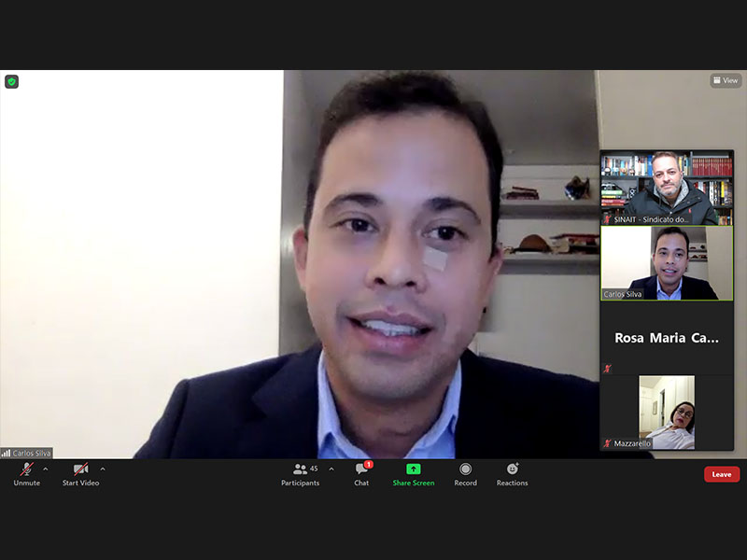Open the arrow menu next to Participants
The height and width of the screenshot is (560, 747).
click(331, 469)
